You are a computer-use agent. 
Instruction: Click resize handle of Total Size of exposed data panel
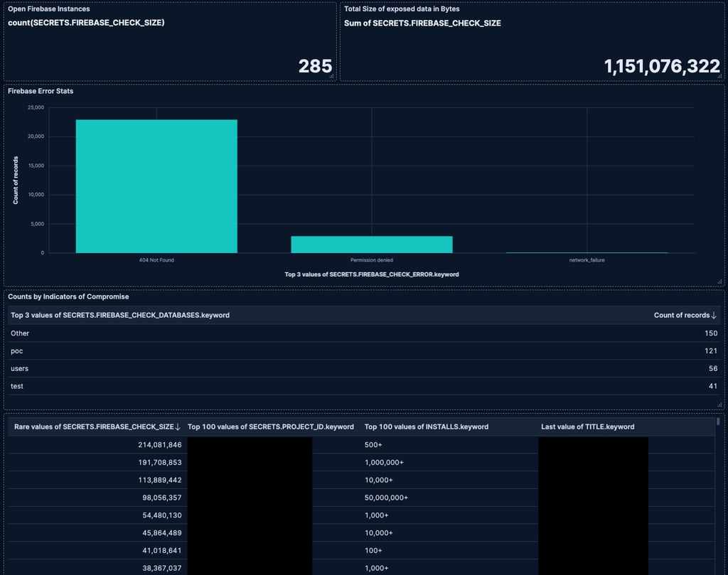[x=719, y=76]
